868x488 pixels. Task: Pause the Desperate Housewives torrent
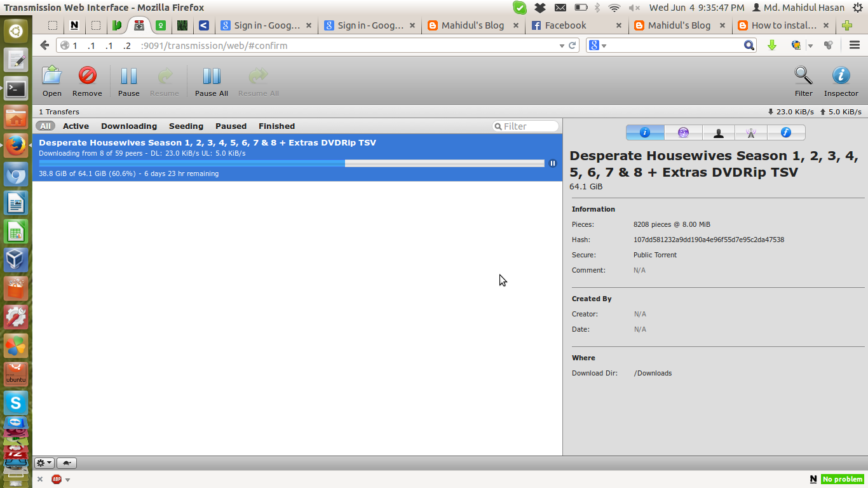[128, 81]
